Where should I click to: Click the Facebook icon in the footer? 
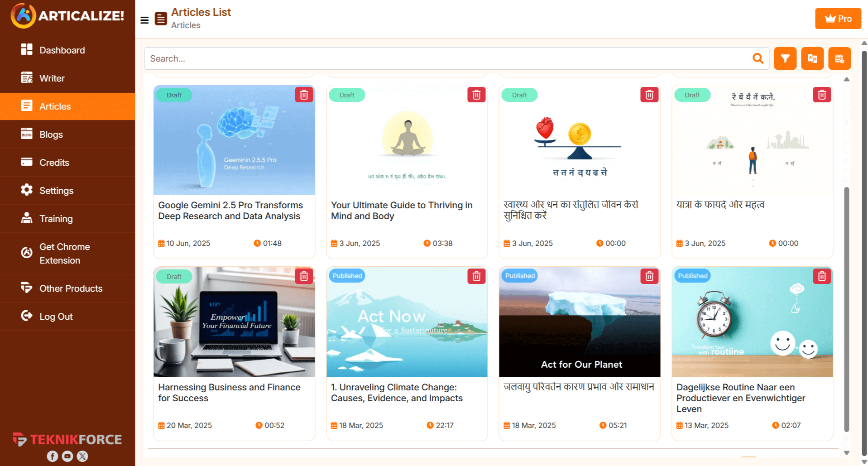tap(52, 456)
